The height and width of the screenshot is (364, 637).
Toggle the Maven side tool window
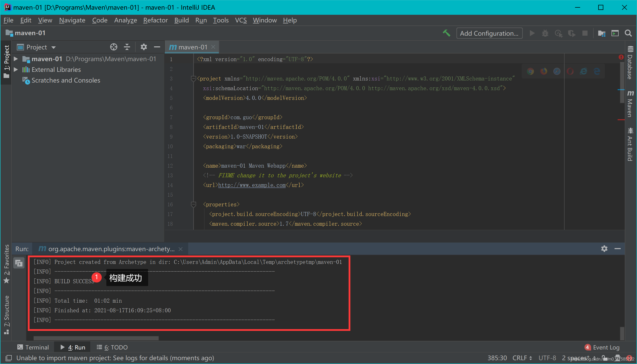pyautogui.click(x=630, y=104)
